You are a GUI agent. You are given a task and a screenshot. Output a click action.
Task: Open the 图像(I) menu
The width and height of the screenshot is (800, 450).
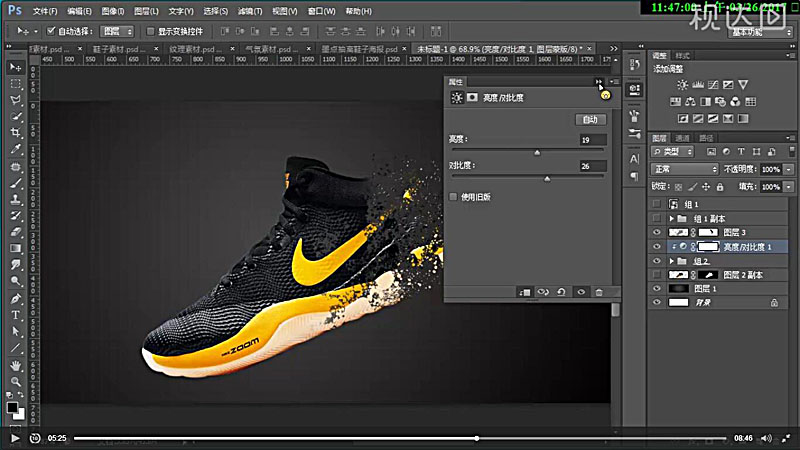(112, 11)
